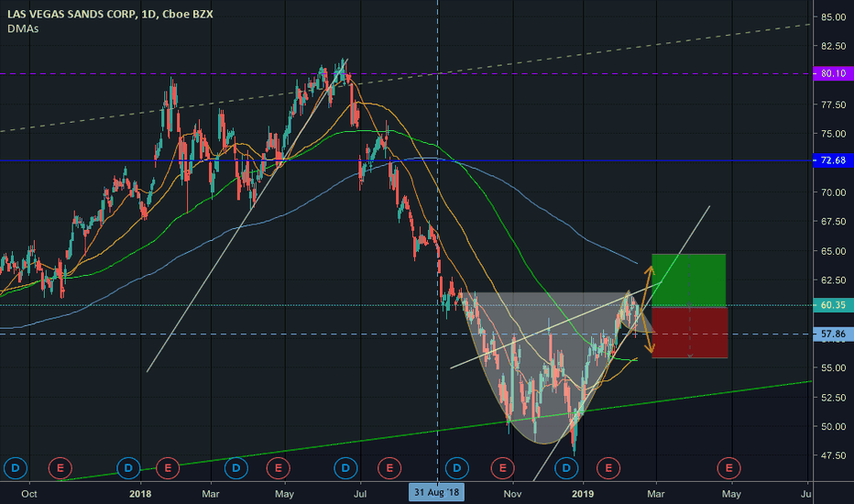Click the 50.00 price axis value
854x504 pixels.
(833, 427)
